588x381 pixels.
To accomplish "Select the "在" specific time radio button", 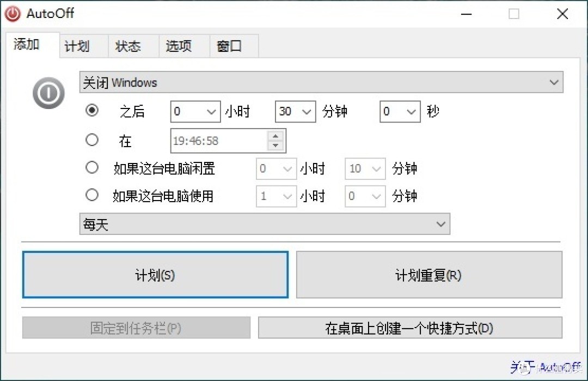I will pos(91,140).
